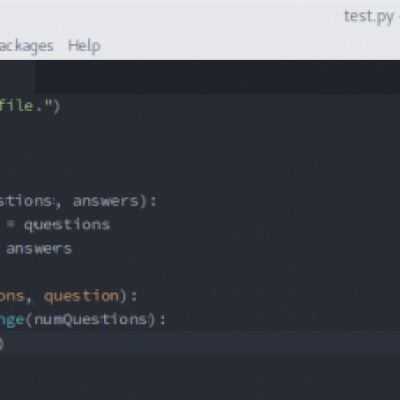
Task: Click the colon after answers) in the definition
Action: click(153, 202)
